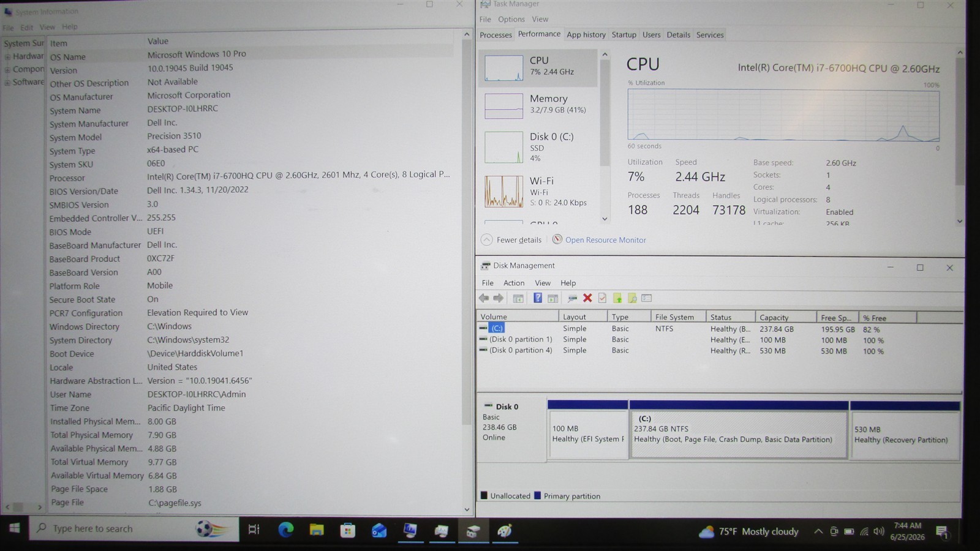Click the Forward arrow in Disk Management toolbar
The height and width of the screenshot is (551, 980).
[x=499, y=298]
